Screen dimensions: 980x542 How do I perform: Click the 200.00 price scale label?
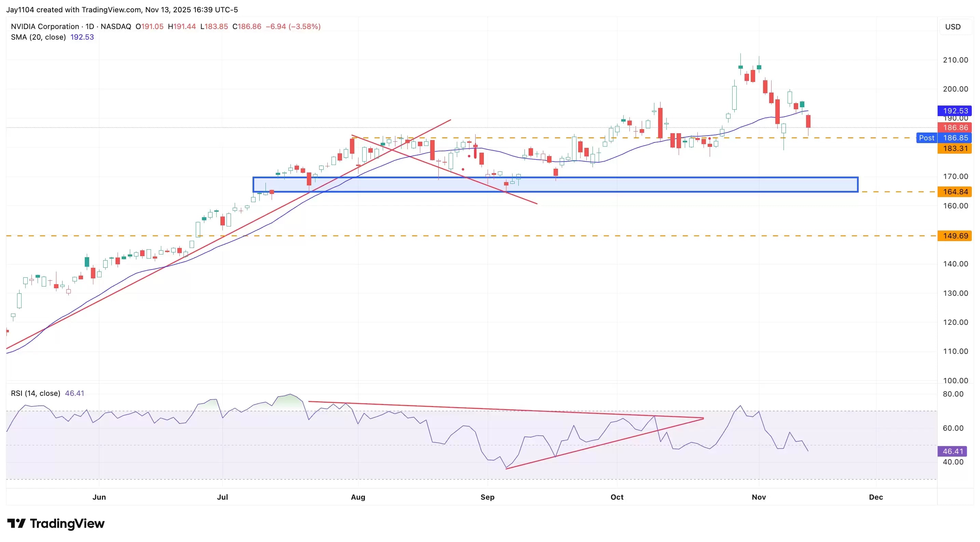(x=955, y=89)
